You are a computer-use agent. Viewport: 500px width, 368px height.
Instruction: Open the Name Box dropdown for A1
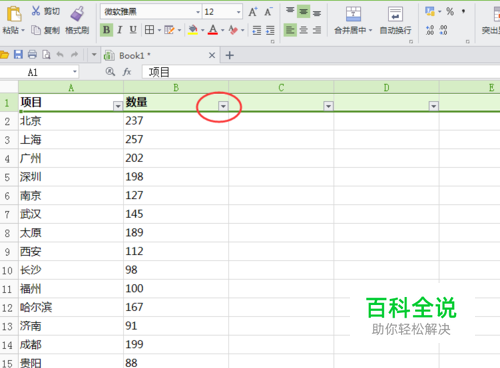(75, 72)
